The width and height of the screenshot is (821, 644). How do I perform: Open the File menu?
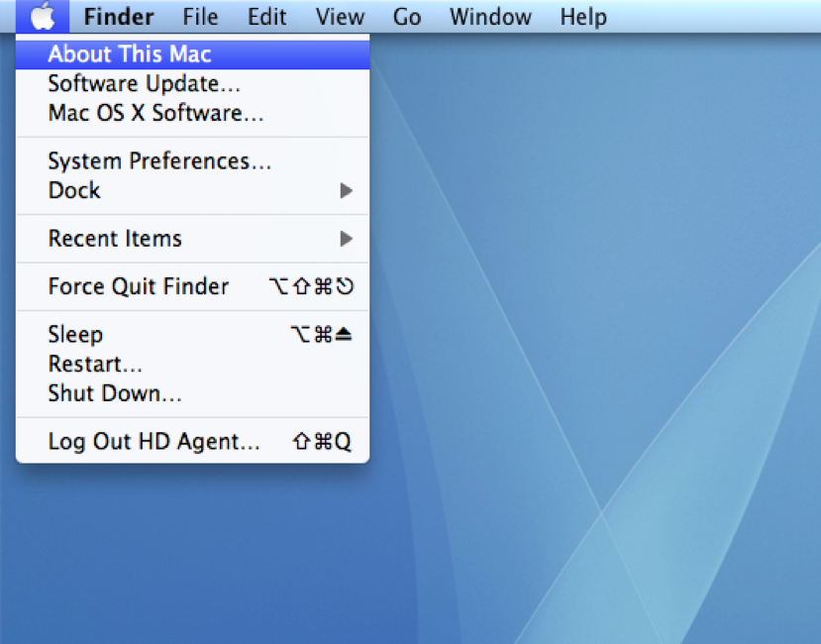201,17
